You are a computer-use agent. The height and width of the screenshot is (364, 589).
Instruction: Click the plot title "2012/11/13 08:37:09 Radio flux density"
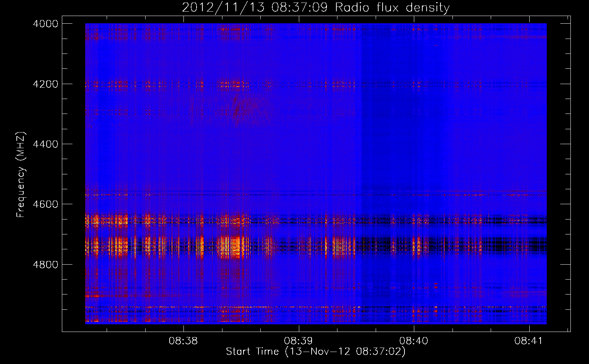[316, 7]
